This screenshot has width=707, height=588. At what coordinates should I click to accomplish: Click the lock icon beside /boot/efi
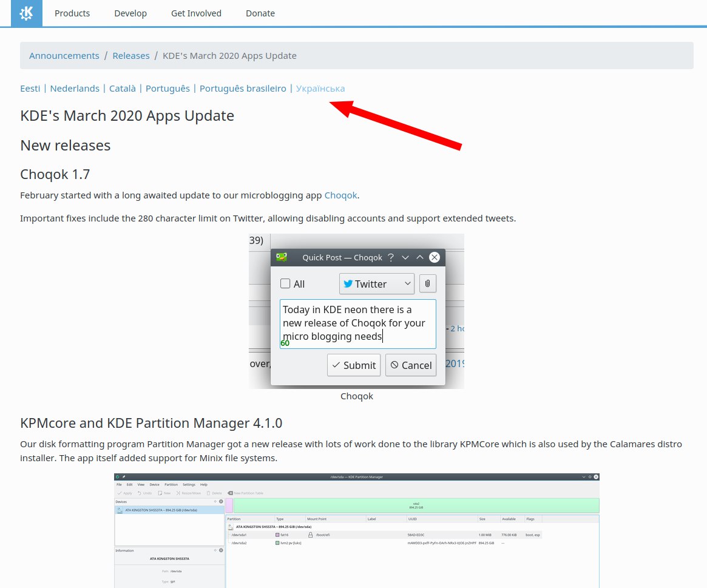pos(310,535)
